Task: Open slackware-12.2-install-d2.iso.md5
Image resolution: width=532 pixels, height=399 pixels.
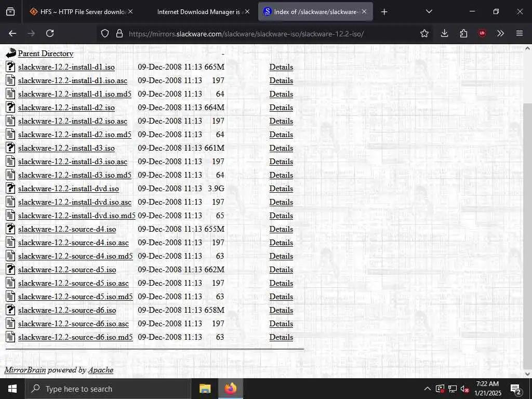Action: [x=75, y=135]
